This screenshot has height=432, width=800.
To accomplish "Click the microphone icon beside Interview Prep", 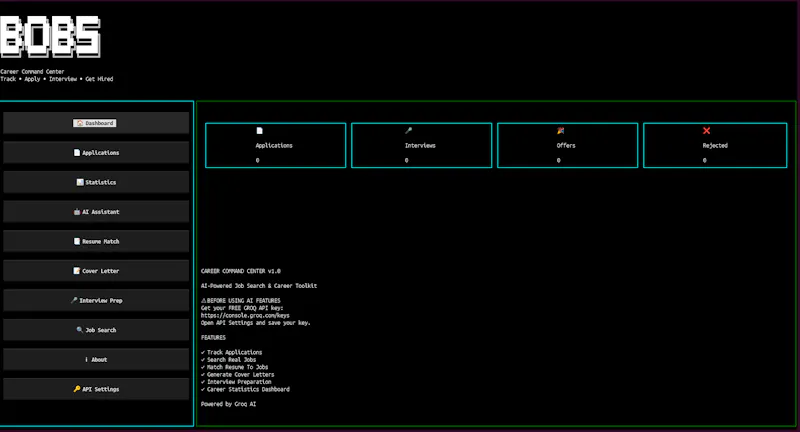I will click(x=74, y=300).
